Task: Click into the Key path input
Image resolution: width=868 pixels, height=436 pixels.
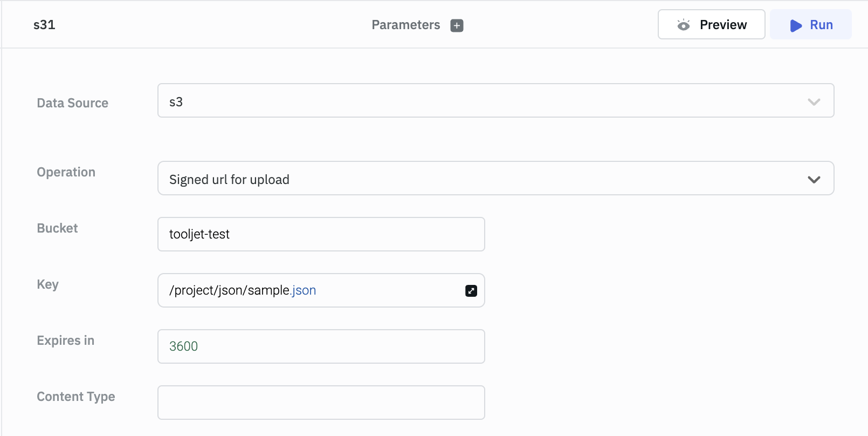Action: pos(310,290)
